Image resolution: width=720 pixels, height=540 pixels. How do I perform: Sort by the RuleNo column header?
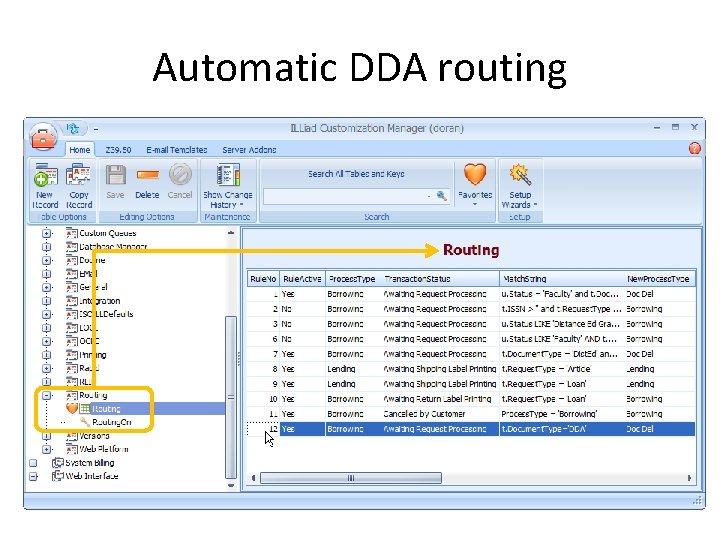(x=263, y=279)
